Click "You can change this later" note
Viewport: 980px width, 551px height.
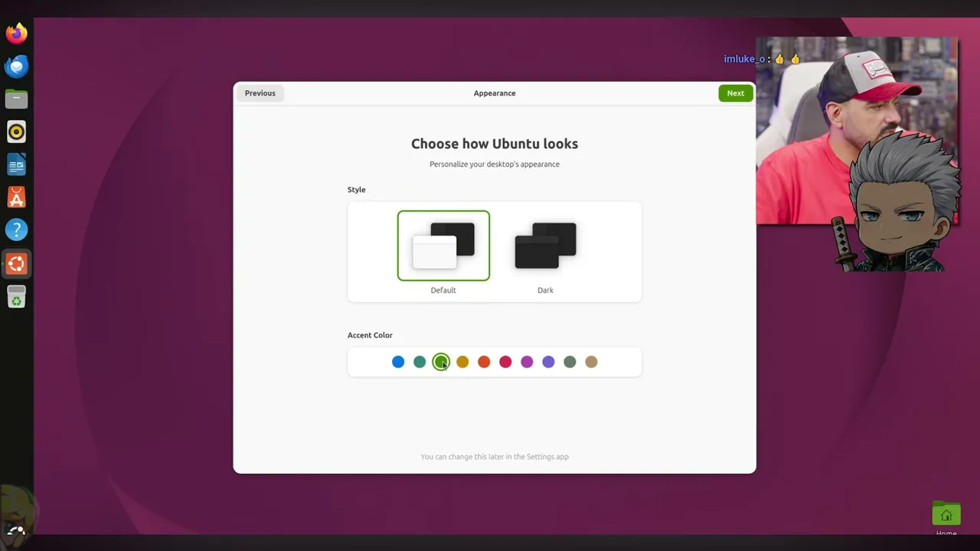coord(495,457)
